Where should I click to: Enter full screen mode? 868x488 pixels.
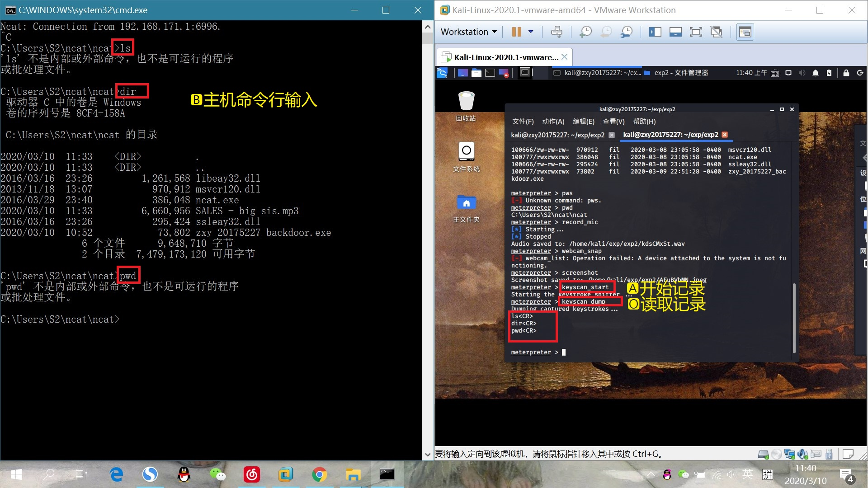click(x=695, y=32)
